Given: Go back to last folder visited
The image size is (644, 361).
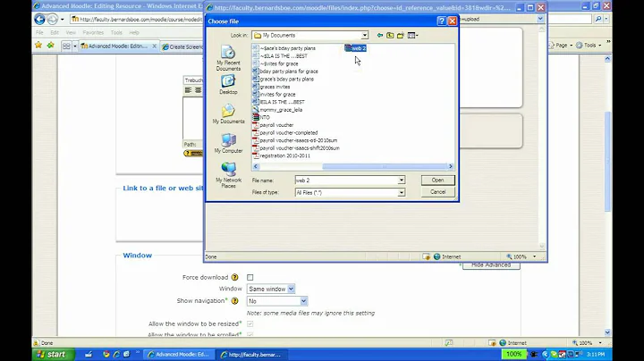Looking at the screenshot, I should 380,35.
